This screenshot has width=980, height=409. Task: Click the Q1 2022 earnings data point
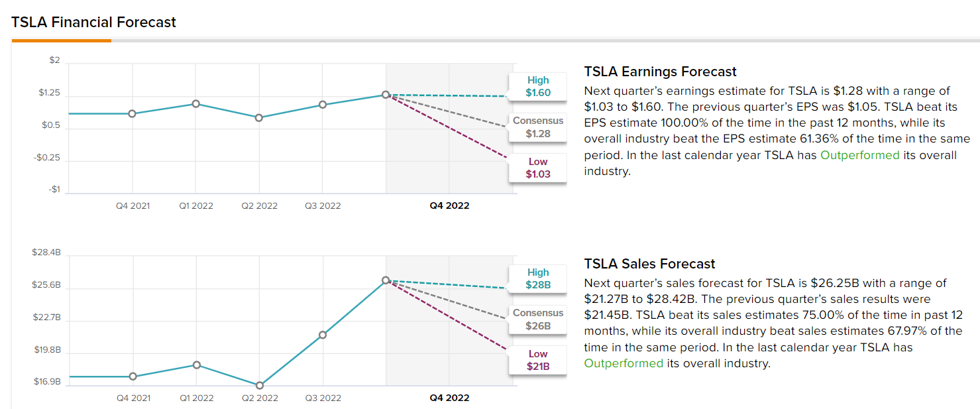pyautogui.click(x=196, y=104)
